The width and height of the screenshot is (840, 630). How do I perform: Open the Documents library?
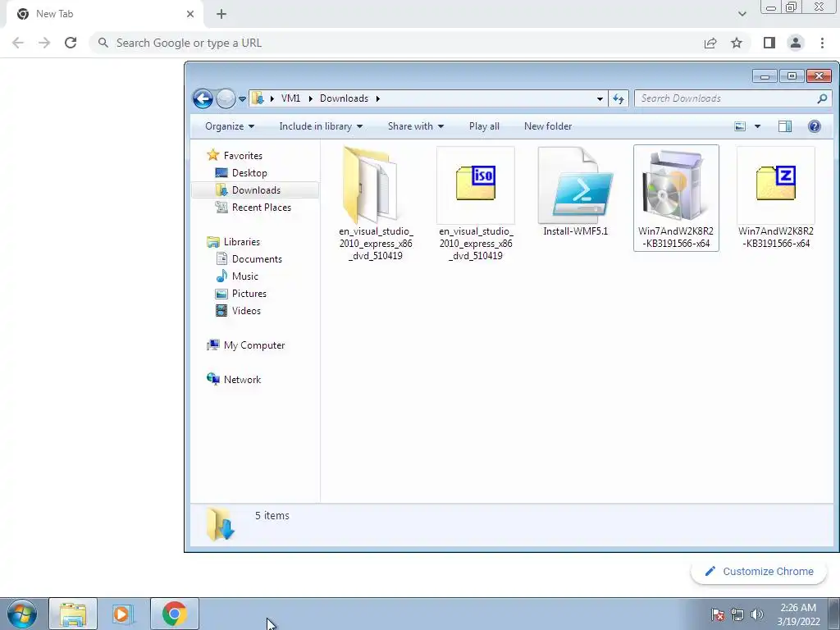[257, 258]
